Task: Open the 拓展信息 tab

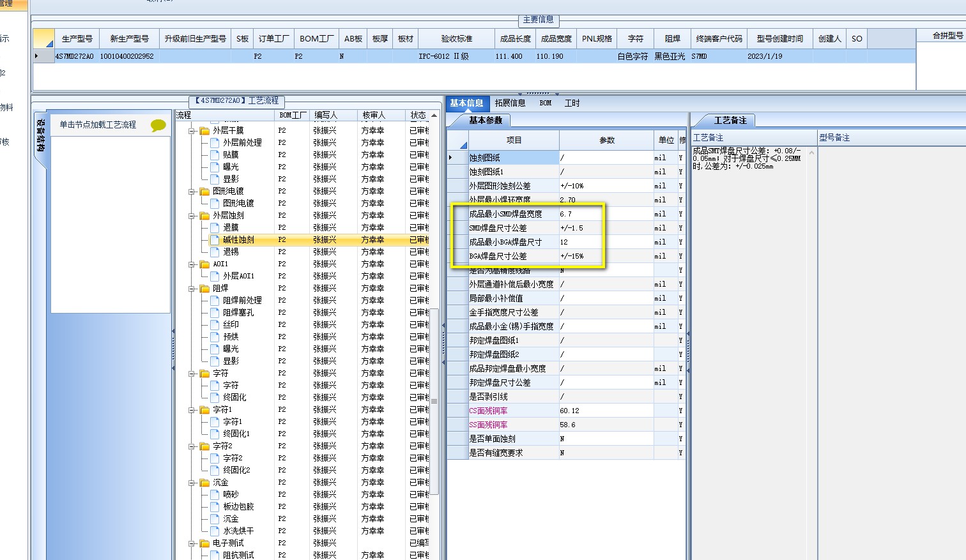Action: pos(510,103)
